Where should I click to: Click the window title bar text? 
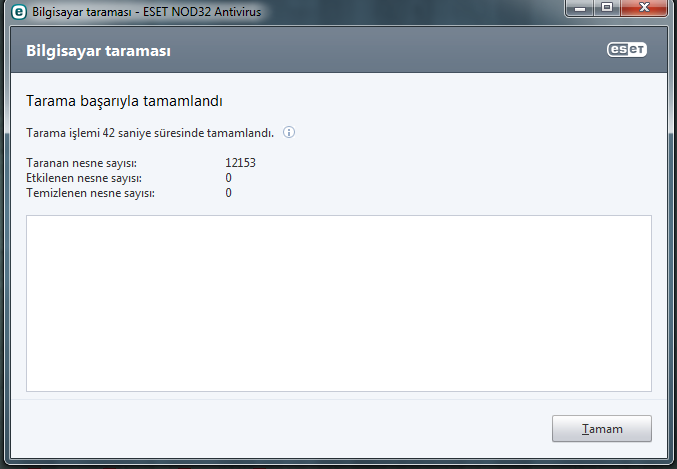[146, 12]
